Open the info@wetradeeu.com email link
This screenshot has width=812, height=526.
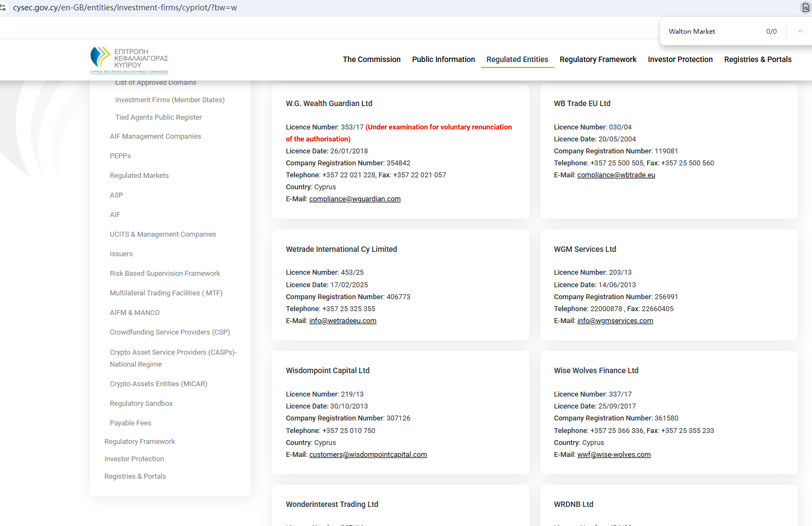click(x=342, y=321)
